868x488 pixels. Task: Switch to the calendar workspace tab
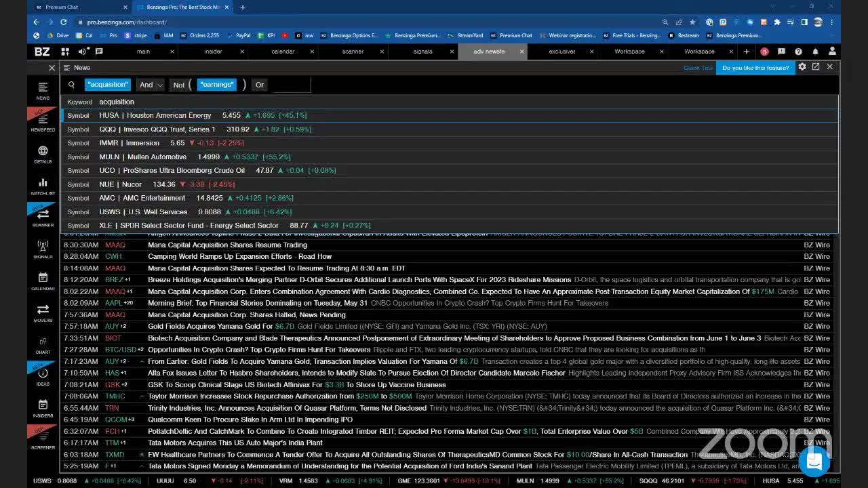point(283,52)
